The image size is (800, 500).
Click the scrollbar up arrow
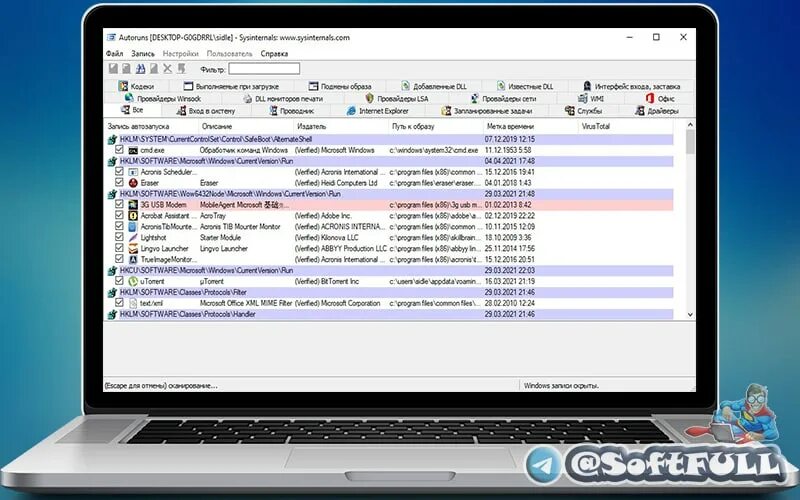coord(690,125)
